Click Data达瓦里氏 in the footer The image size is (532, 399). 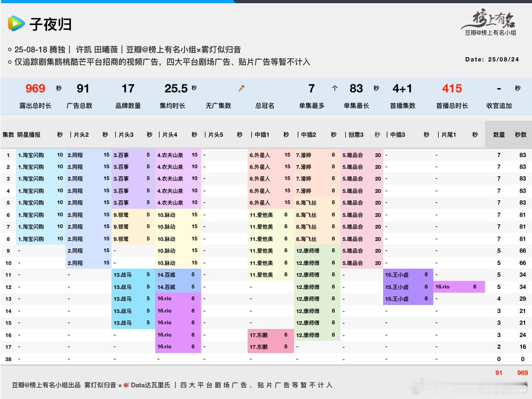click(150, 385)
